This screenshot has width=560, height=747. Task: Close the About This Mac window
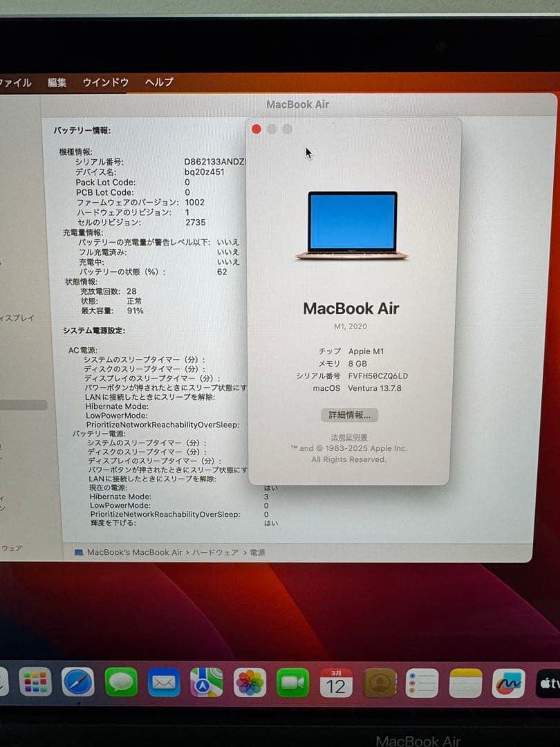tap(256, 129)
